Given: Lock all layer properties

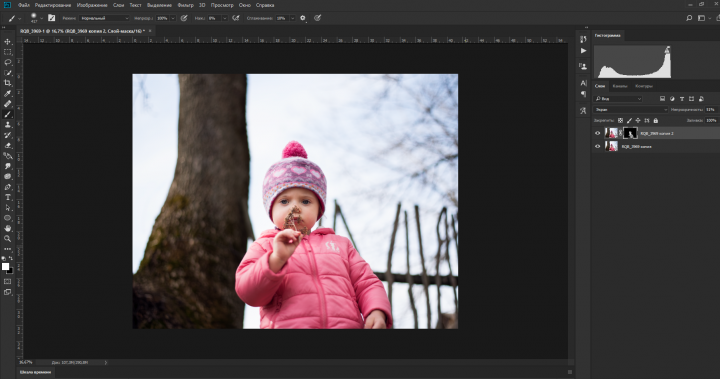Looking at the screenshot, I should 656,120.
